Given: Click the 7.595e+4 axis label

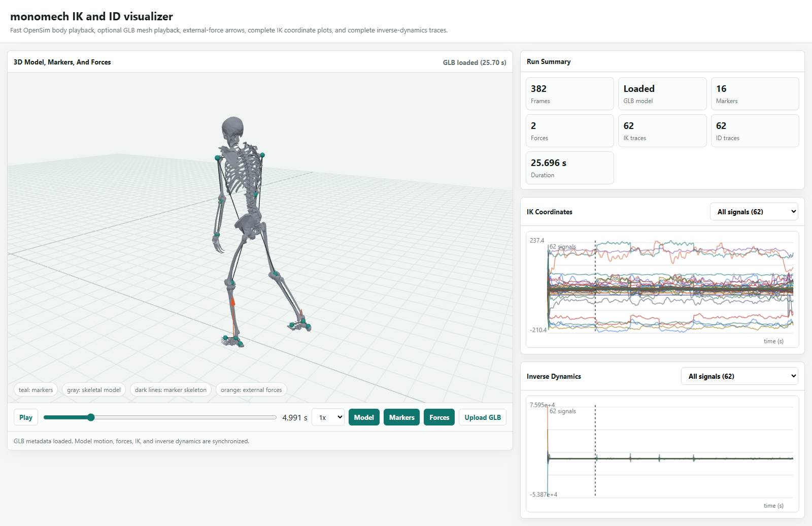Looking at the screenshot, I should click(x=542, y=405).
